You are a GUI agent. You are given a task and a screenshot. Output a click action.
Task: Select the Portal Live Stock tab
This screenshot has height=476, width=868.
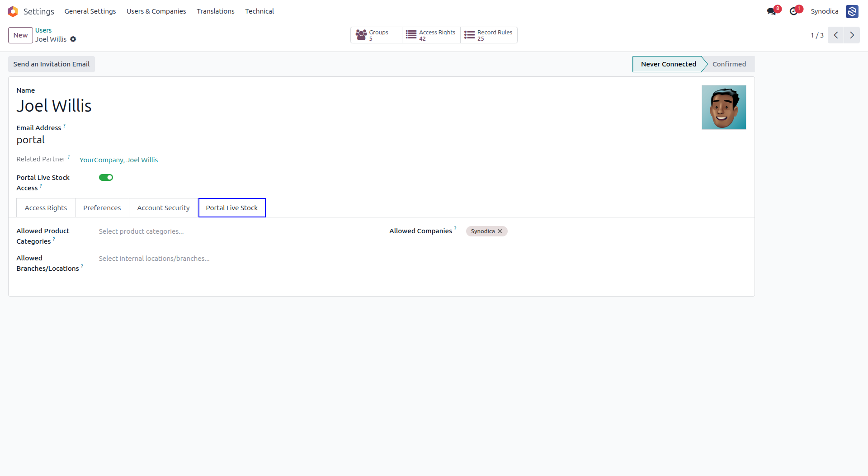(x=232, y=208)
